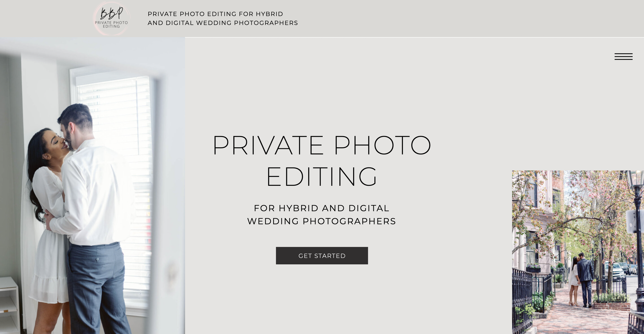Click the kissing couple on the sidewalk
The image size is (644, 334).
click(581, 279)
